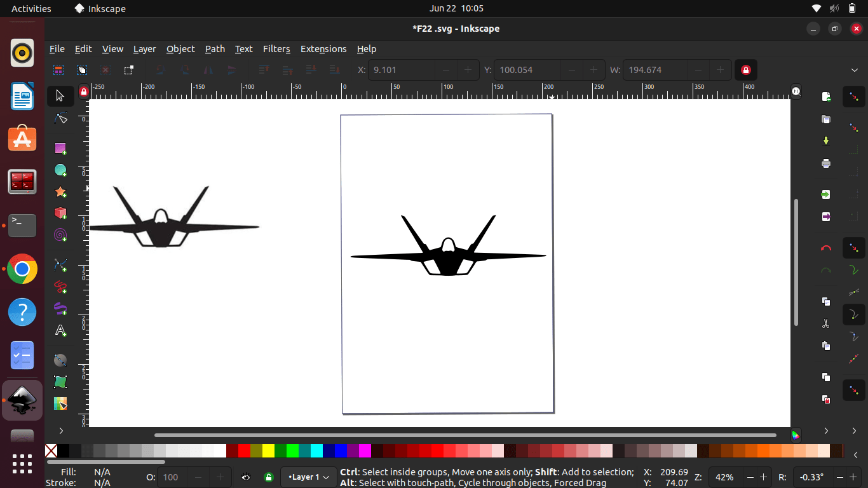Pick the Calligraphy tool
The width and height of the screenshot is (868, 488).
pos(60,308)
